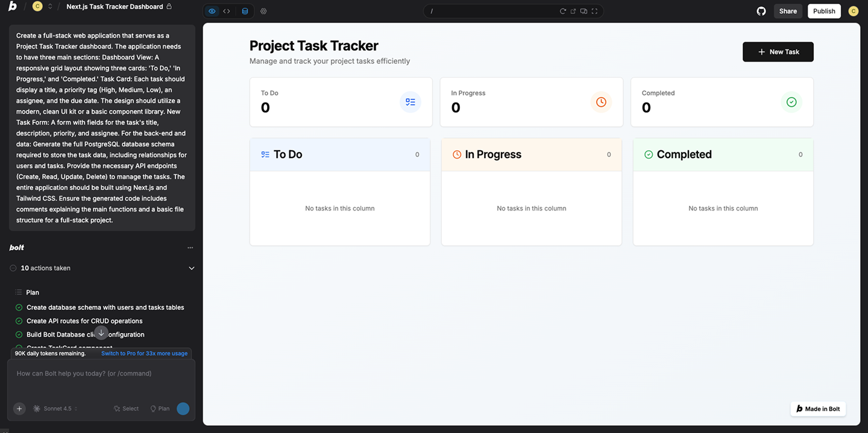Click the plus attachment button in the chat box
Viewport: 868px width, 433px height.
[19, 408]
